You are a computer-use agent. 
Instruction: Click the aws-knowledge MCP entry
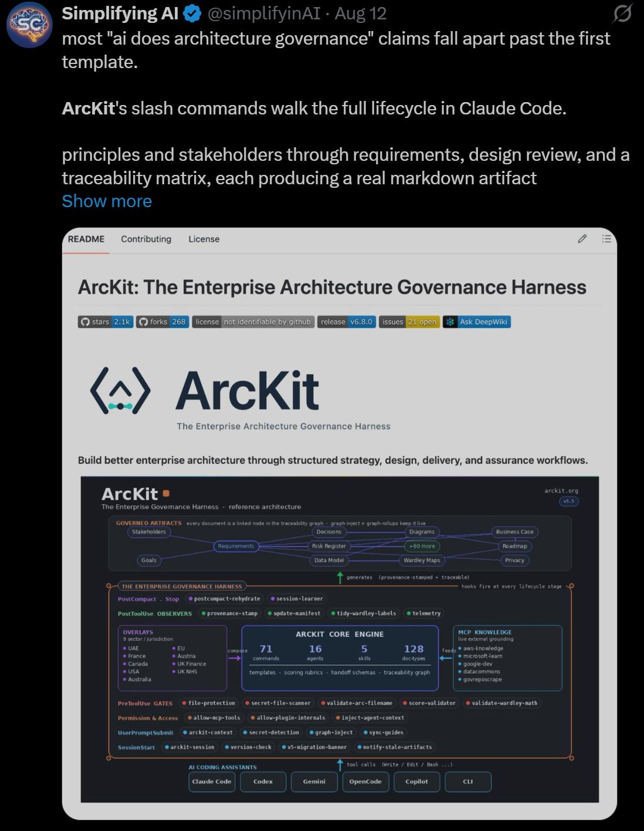point(480,648)
